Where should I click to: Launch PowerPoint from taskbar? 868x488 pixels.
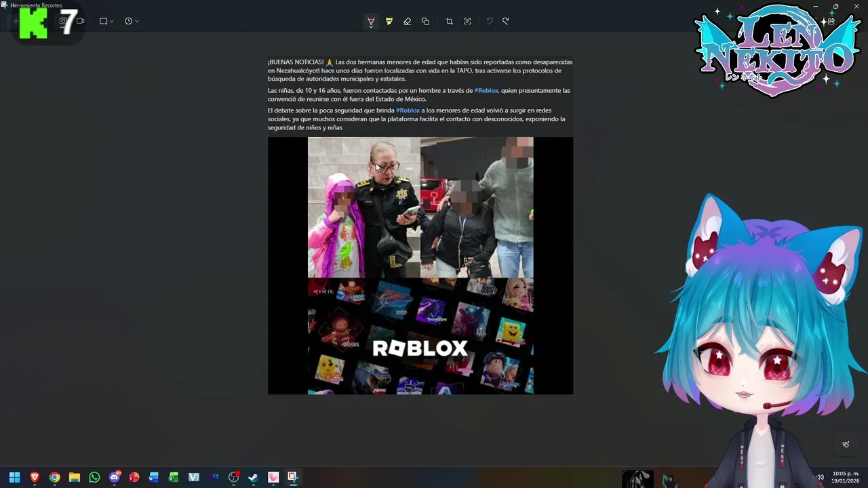click(134, 477)
